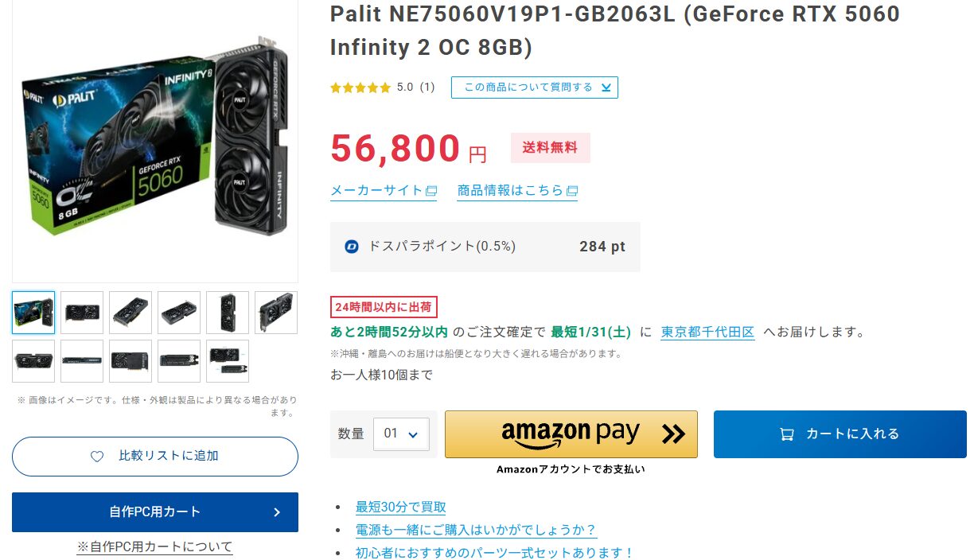The width and height of the screenshot is (974, 560).
Task: Click the shopping cart icon
Action: coord(787,434)
